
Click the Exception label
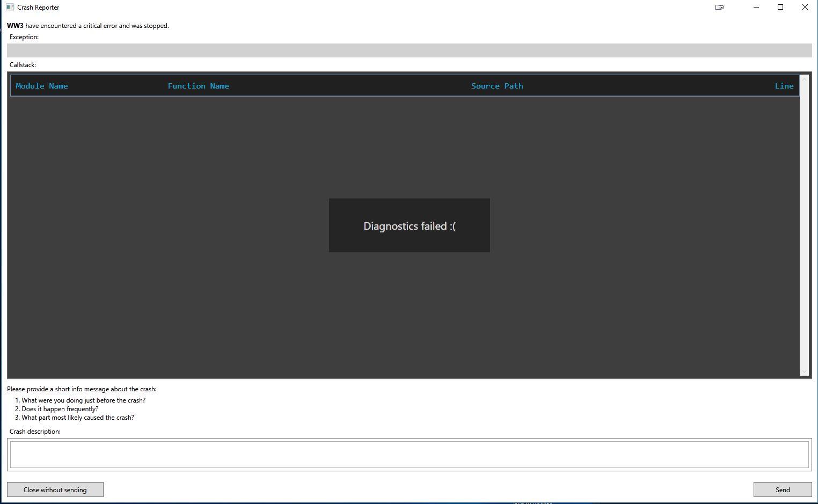24,37
